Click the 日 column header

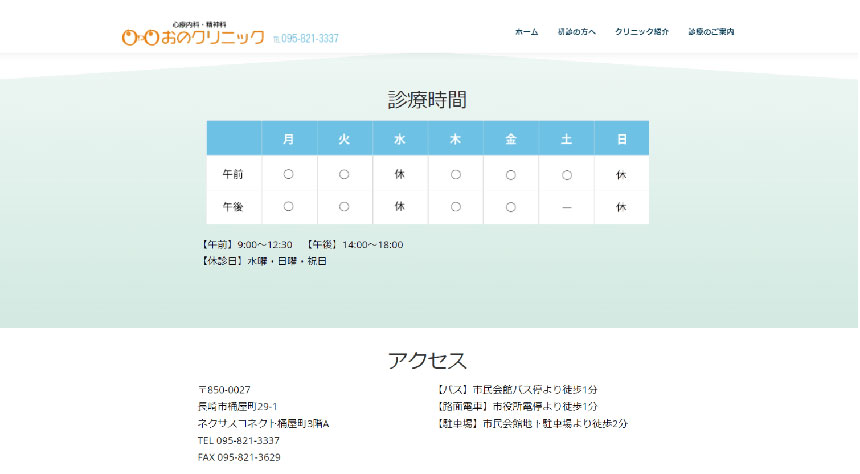621,138
